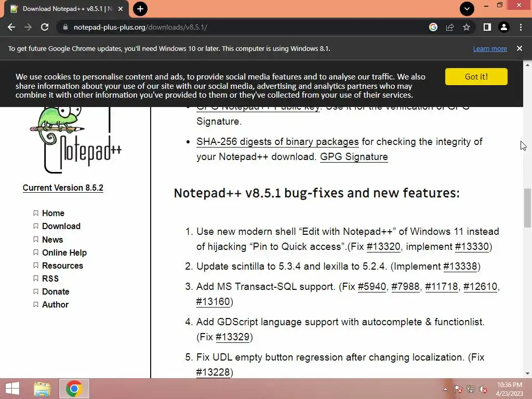Click the muted volume tray icon

[483, 389]
